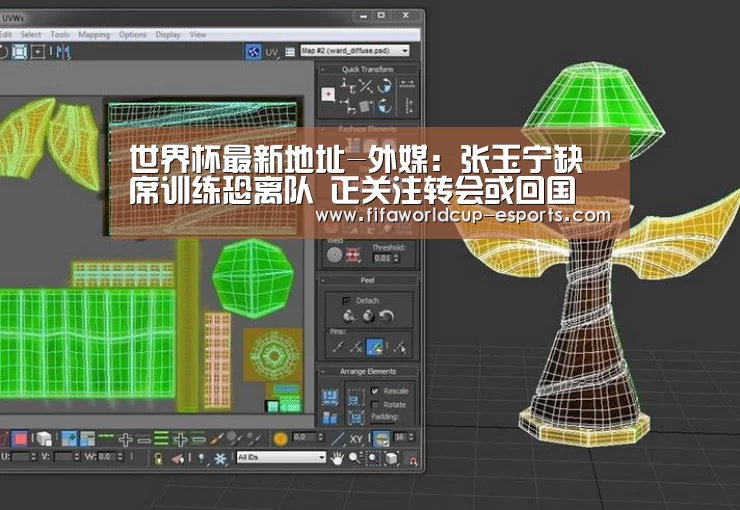Click the Weld Threshold spinner arrows
740x510 pixels.
396,258
